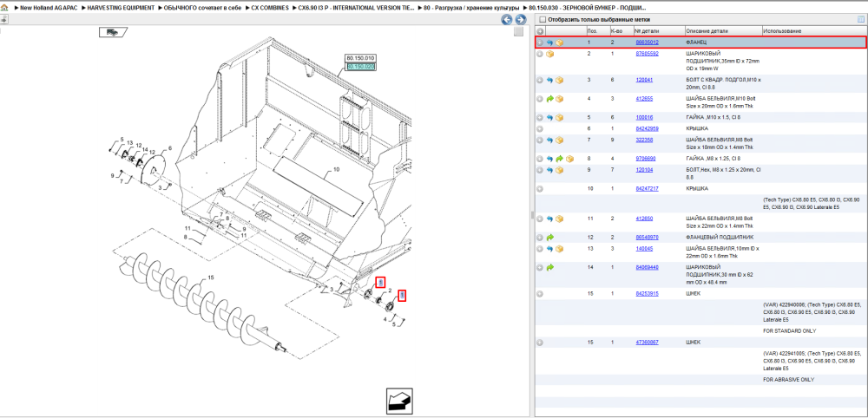Click blue arrow icon for part 120841
868x418 pixels.
[549, 80]
